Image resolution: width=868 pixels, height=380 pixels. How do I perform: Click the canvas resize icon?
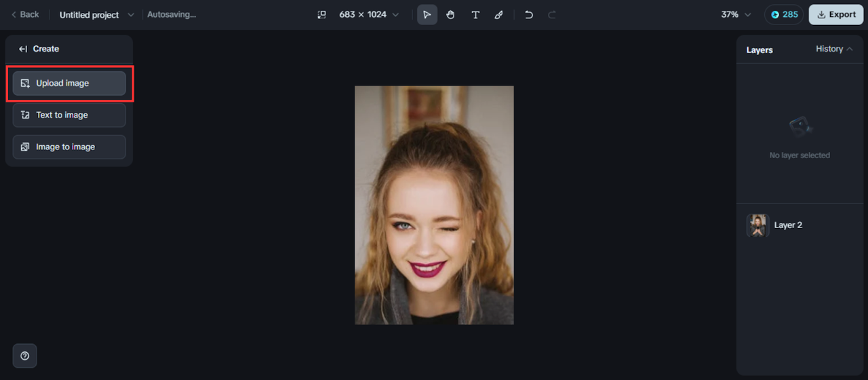322,14
